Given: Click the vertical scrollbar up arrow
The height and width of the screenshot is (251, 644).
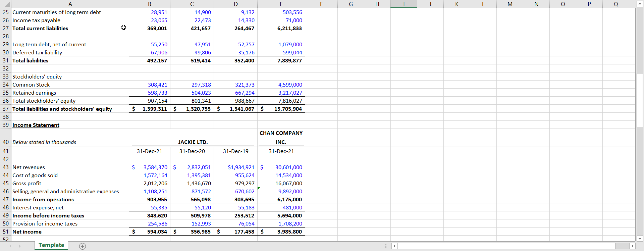Looking at the screenshot, I should (x=640, y=4).
